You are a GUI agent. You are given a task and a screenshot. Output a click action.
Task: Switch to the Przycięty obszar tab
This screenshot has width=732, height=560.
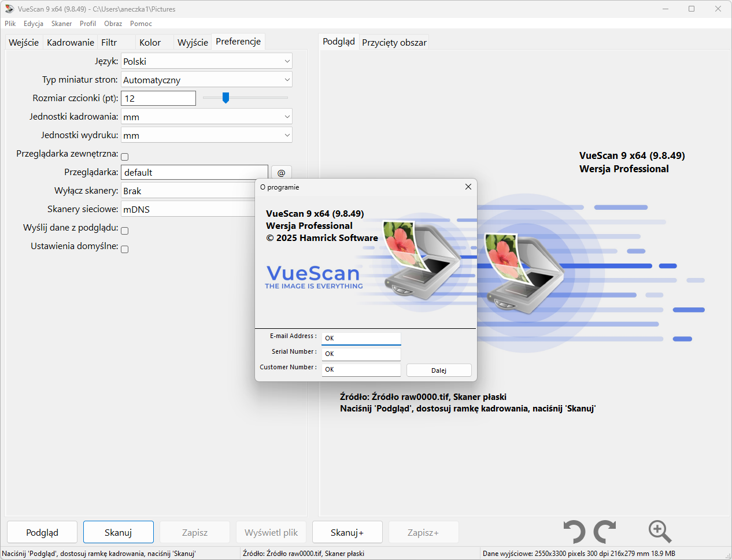point(394,42)
